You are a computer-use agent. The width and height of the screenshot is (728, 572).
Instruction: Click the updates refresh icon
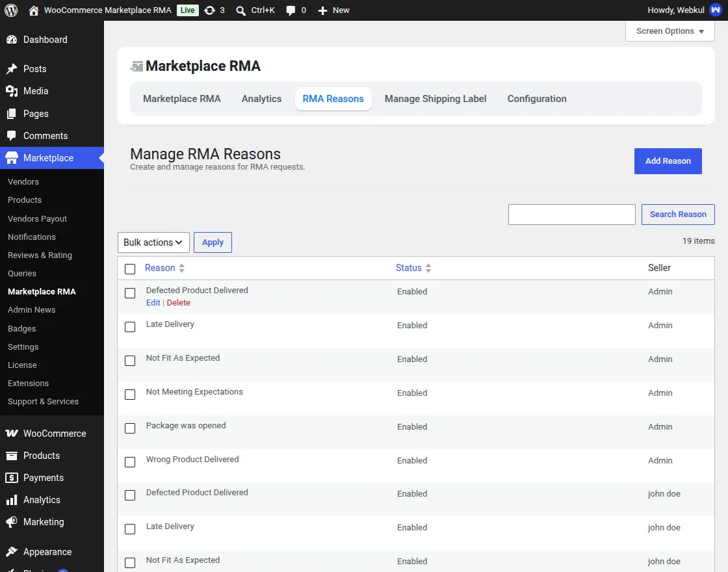coord(209,10)
